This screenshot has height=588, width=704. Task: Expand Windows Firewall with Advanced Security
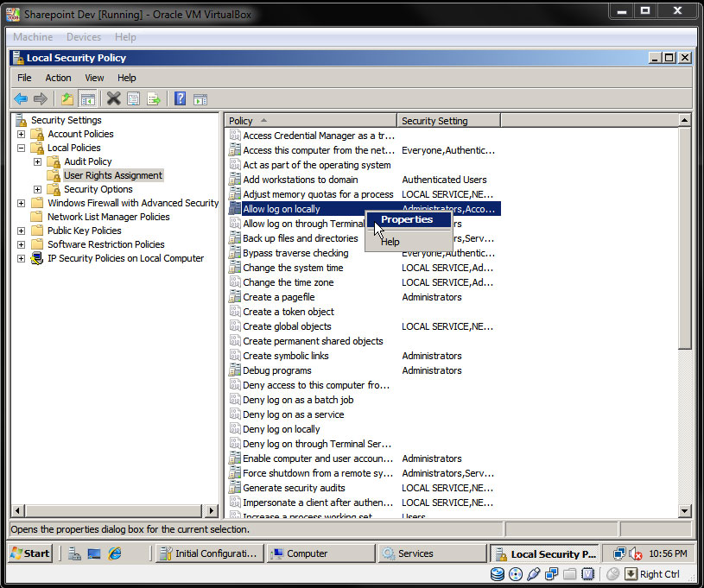21,203
